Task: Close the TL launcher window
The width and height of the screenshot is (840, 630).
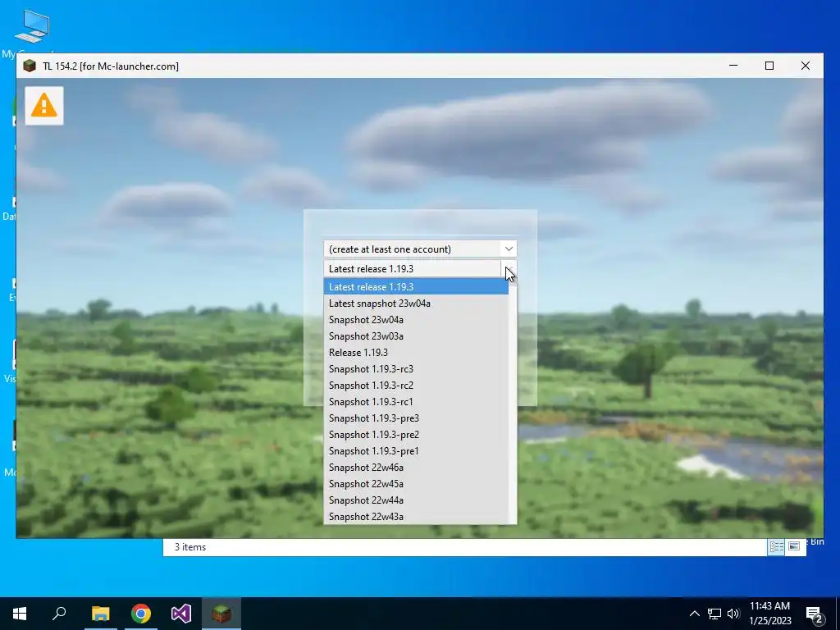Action: click(806, 66)
